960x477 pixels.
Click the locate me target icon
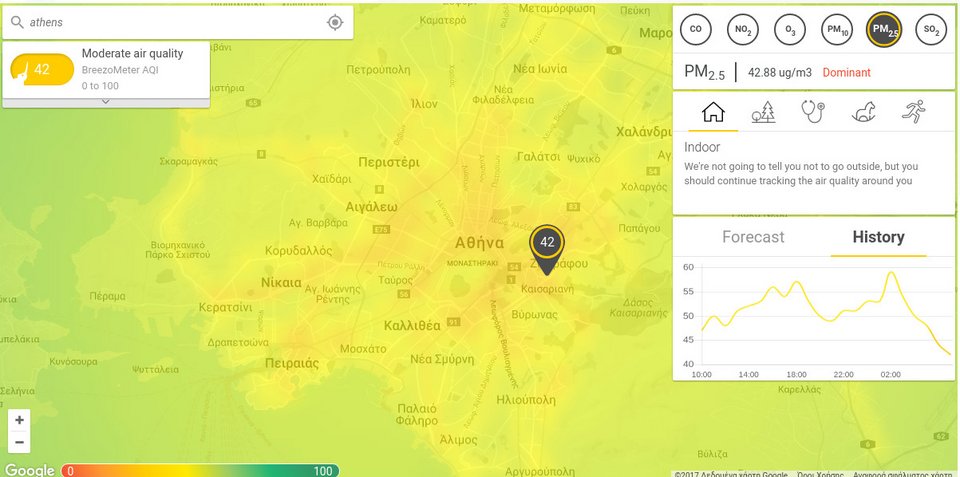point(335,23)
